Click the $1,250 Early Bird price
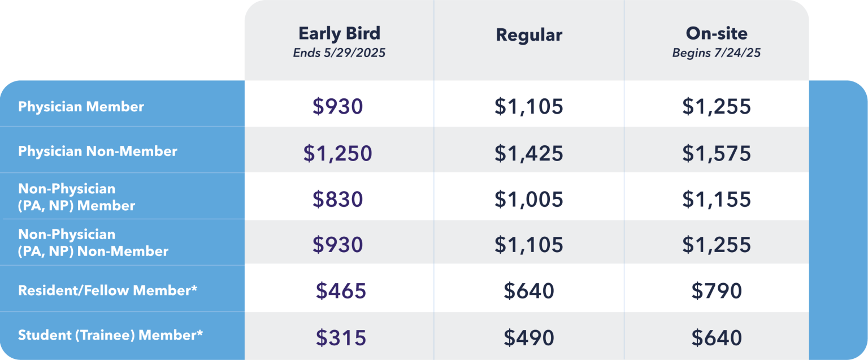This screenshot has height=360, width=868. click(x=338, y=153)
